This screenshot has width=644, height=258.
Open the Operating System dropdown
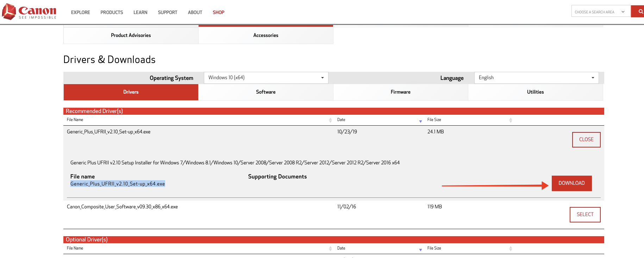(266, 78)
